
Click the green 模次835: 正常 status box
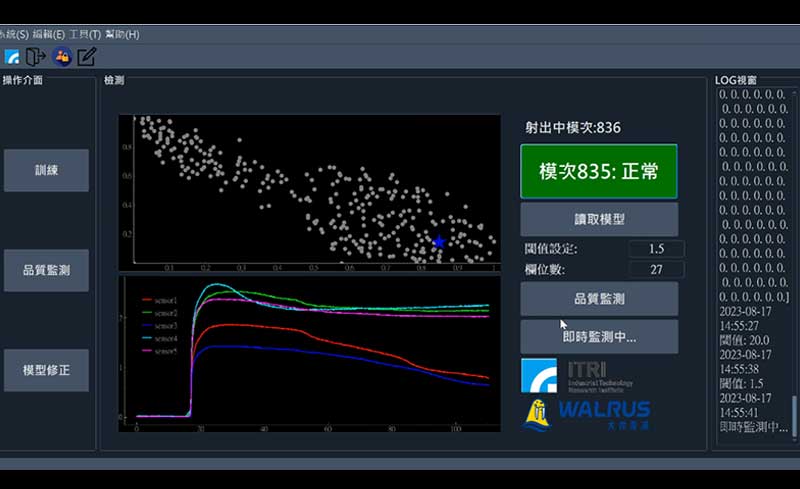599,172
